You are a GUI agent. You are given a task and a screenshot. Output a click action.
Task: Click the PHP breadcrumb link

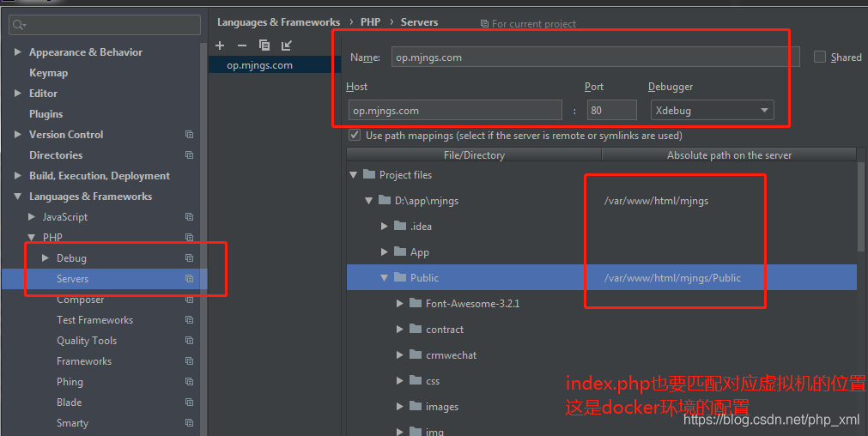370,22
